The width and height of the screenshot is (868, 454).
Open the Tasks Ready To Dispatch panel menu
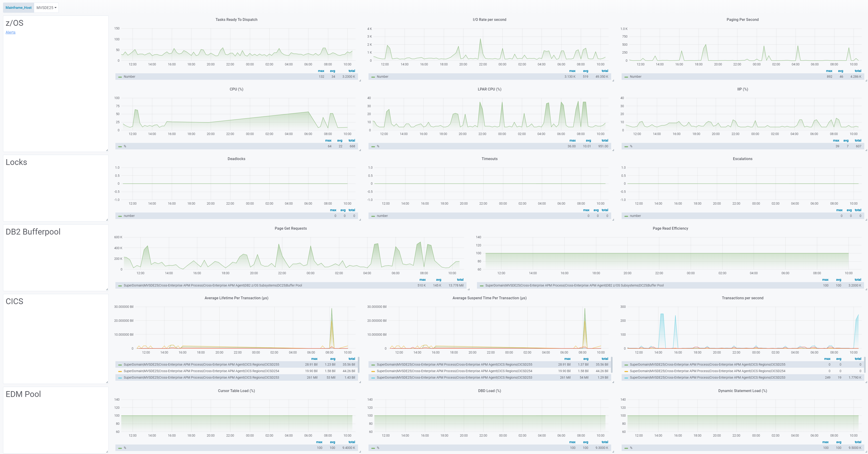coord(236,19)
